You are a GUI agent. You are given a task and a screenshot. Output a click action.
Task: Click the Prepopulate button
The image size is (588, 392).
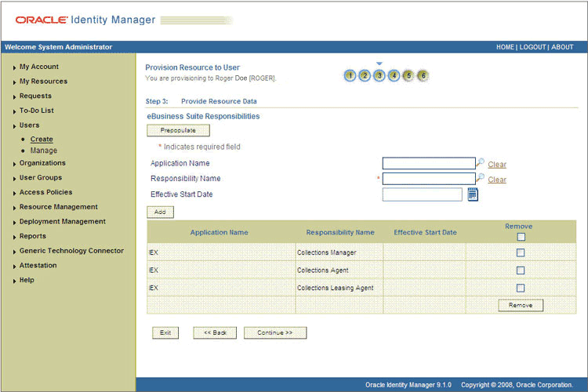click(178, 130)
